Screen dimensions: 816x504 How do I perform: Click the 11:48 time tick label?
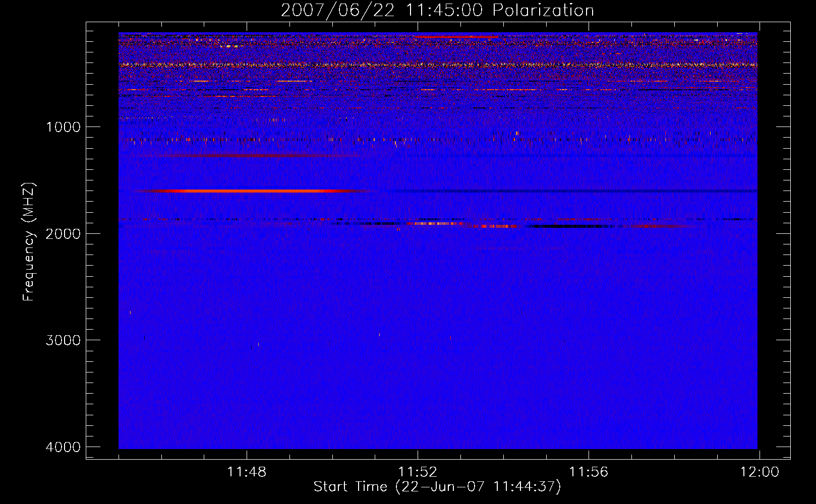pyautogui.click(x=247, y=472)
